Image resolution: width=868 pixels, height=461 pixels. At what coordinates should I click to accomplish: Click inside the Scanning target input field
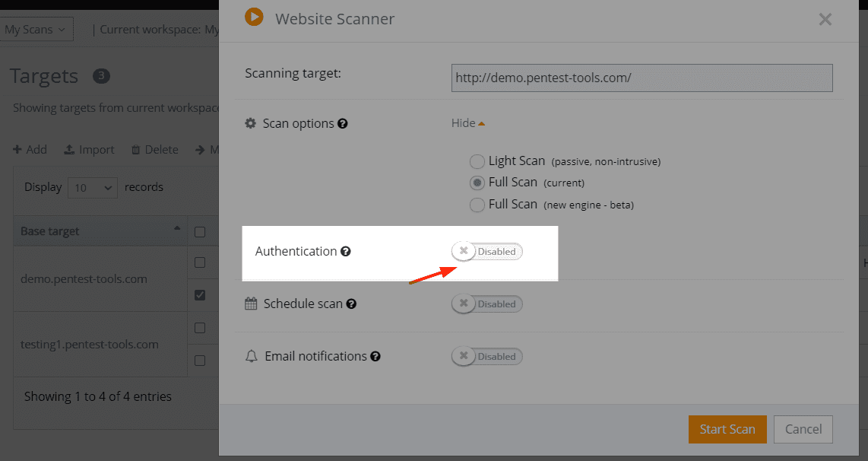click(x=641, y=78)
